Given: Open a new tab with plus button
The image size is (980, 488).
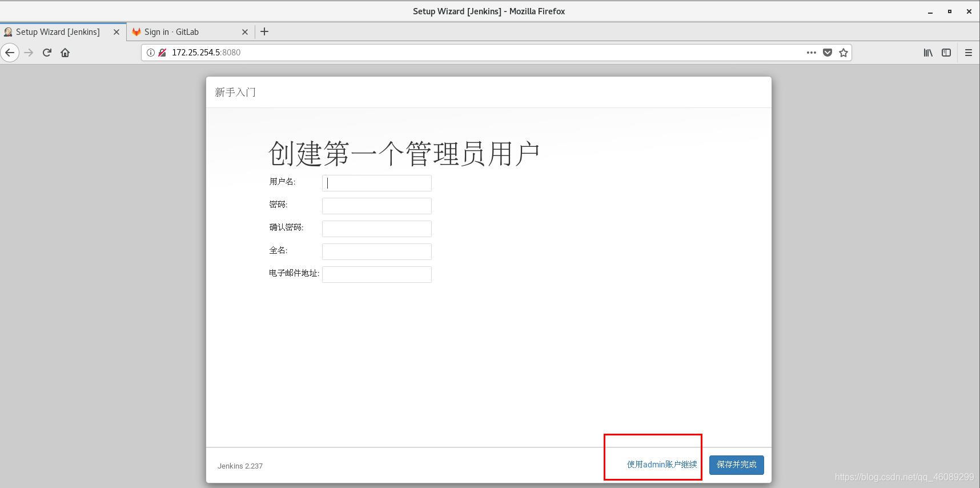Looking at the screenshot, I should 264,32.
